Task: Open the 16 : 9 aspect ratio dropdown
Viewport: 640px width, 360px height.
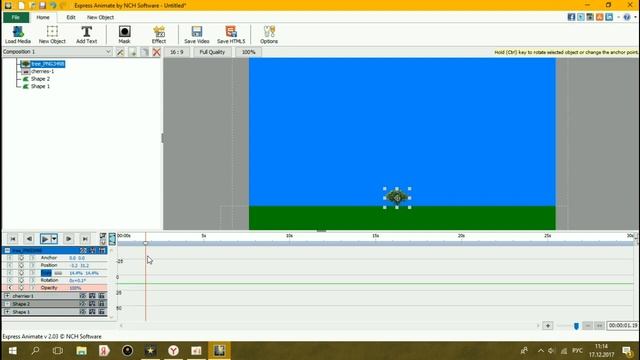Action: click(177, 52)
